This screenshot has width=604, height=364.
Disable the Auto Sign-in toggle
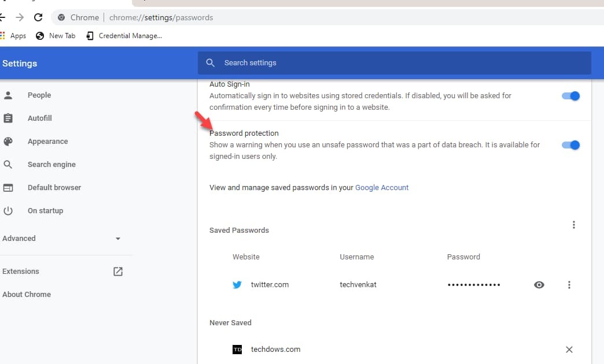(x=570, y=96)
